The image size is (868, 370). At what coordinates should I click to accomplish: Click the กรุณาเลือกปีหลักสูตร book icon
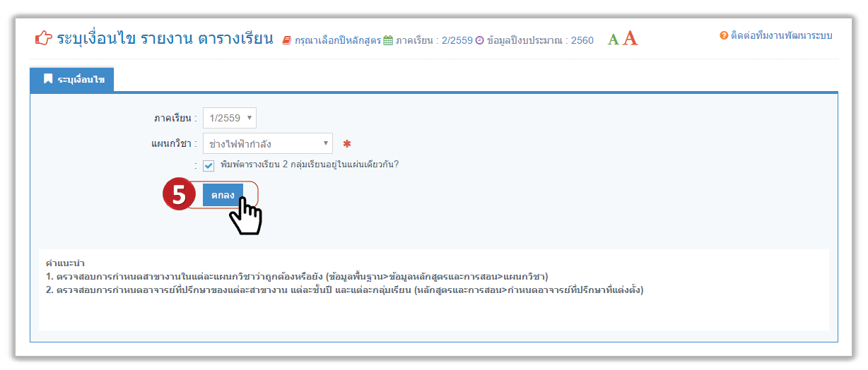click(286, 41)
